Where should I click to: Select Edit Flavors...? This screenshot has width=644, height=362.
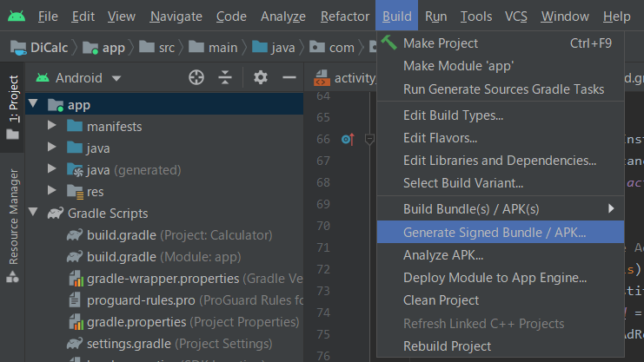pos(501,138)
